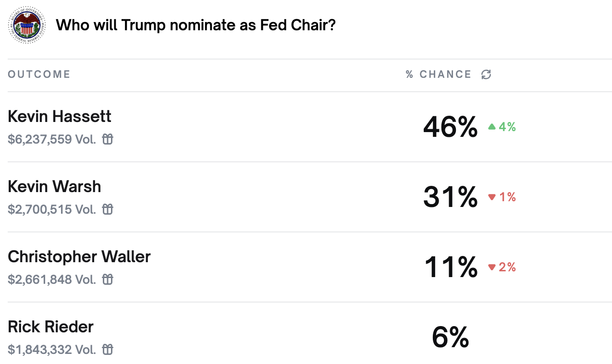This screenshot has height=364, width=612.
Task: Click the refresh icon beside % CHANCE
Action: point(486,74)
